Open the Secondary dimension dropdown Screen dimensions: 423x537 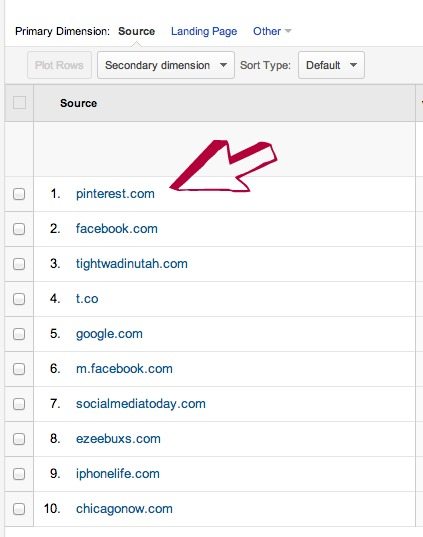click(166, 65)
